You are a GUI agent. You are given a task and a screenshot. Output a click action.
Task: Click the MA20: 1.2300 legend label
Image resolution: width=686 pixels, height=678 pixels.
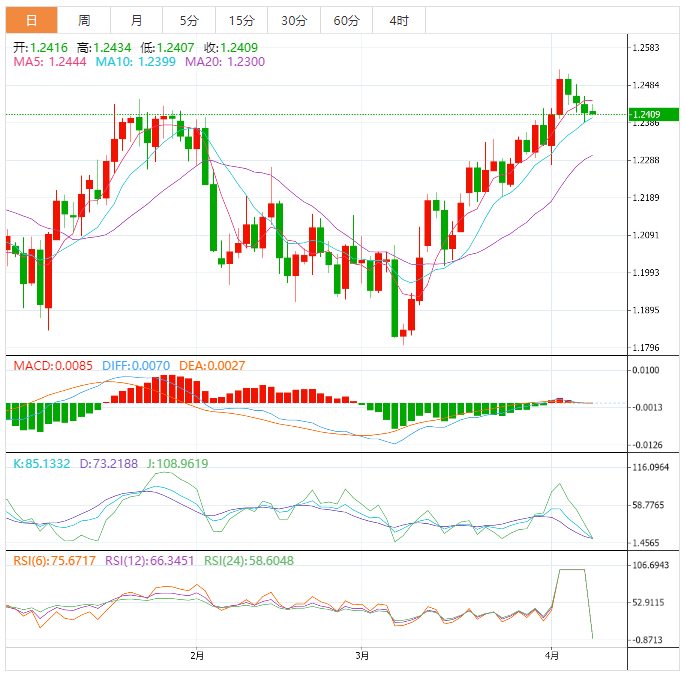225,62
